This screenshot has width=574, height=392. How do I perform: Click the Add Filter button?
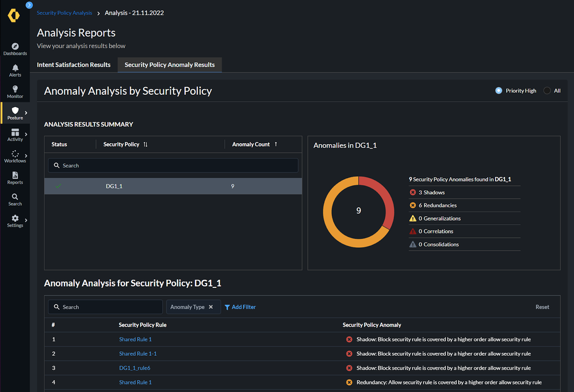click(x=240, y=307)
